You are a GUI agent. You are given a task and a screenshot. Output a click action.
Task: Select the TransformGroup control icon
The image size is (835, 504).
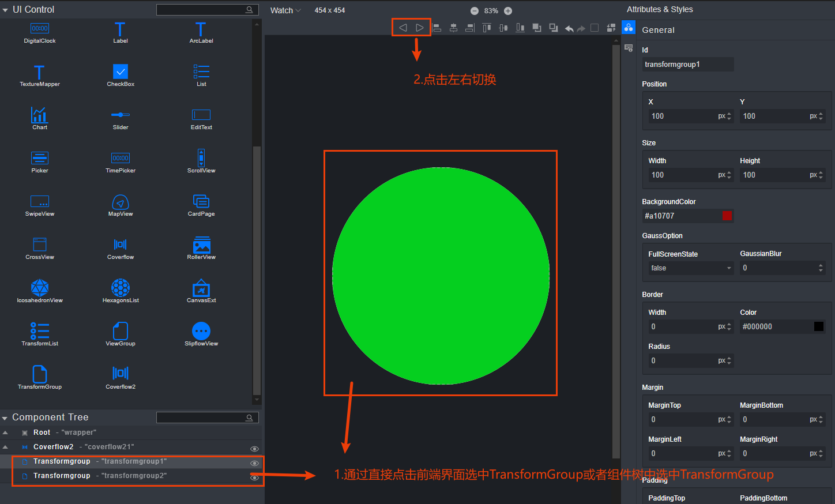coord(40,374)
